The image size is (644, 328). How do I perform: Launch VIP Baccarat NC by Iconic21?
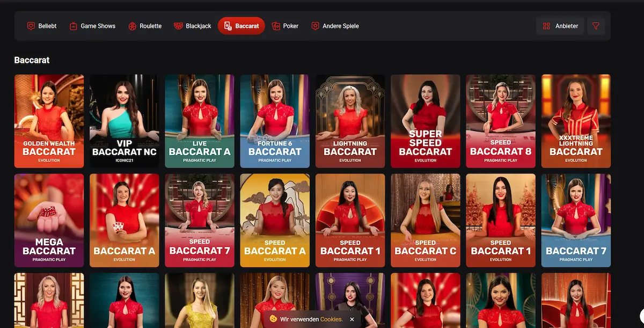pyautogui.click(x=125, y=121)
